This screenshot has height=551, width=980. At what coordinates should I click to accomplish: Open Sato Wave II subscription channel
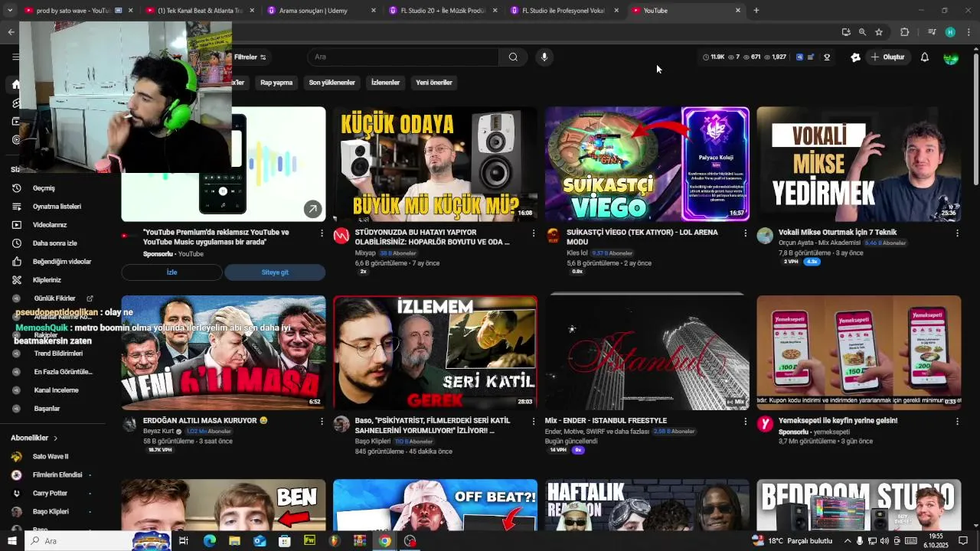point(52,457)
